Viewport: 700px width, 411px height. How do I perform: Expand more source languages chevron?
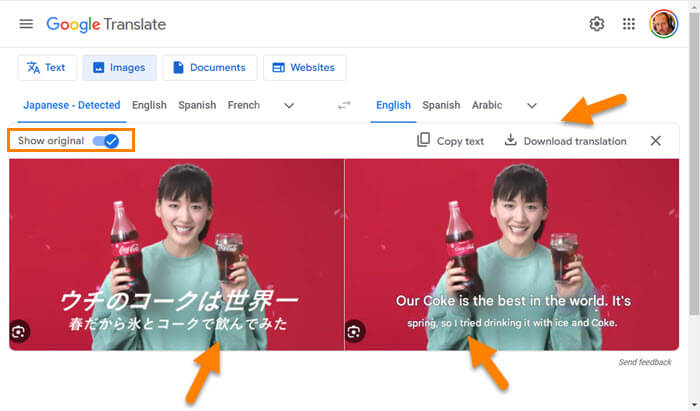click(x=289, y=106)
